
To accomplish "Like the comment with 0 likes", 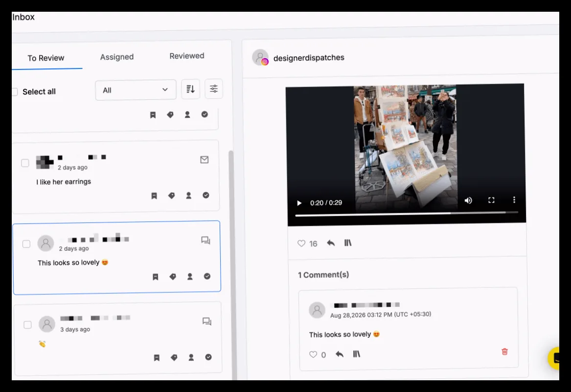I will click(x=313, y=354).
